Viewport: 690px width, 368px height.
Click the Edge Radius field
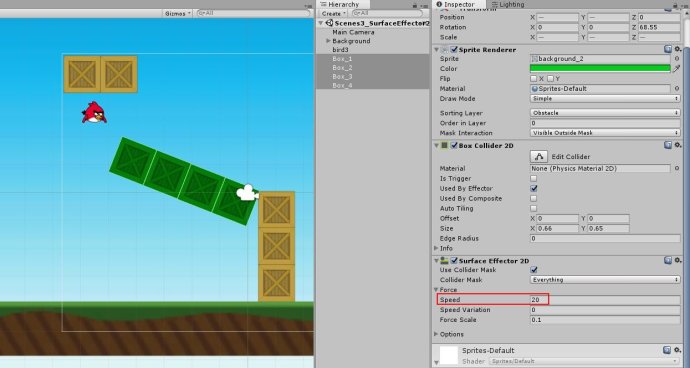[605, 238]
